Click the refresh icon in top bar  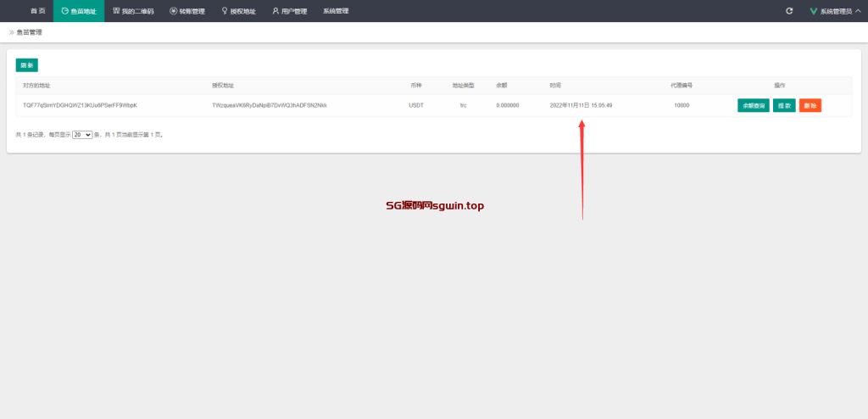click(789, 11)
